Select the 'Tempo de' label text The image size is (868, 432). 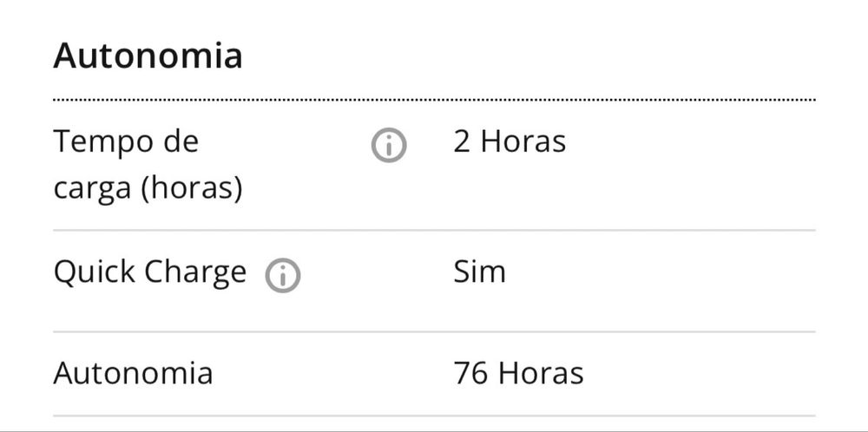click(x=126, y=141)
